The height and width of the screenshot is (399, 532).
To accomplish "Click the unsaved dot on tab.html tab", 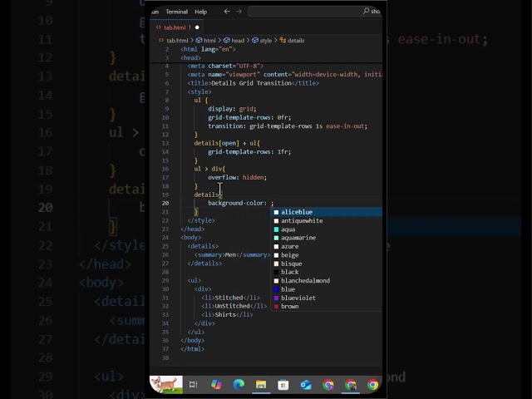I will tap(197, 27).
